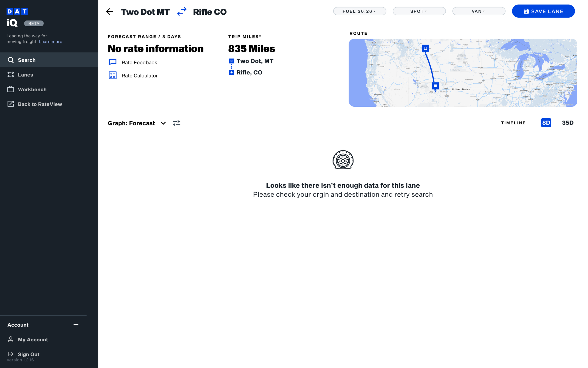Image resolution: width=588 pixels, height=368 pixels.
Task: Click the Back to RateView icon
Action: [11, 104]
